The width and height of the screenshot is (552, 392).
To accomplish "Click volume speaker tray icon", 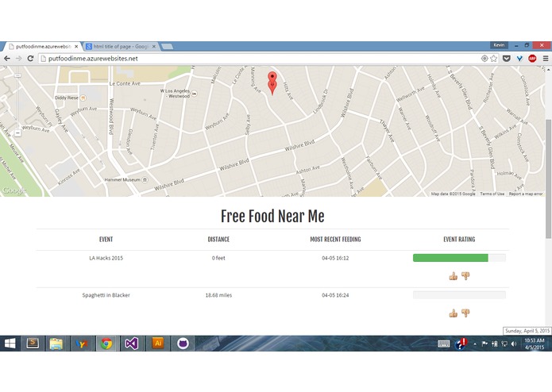I will [514, 344].
